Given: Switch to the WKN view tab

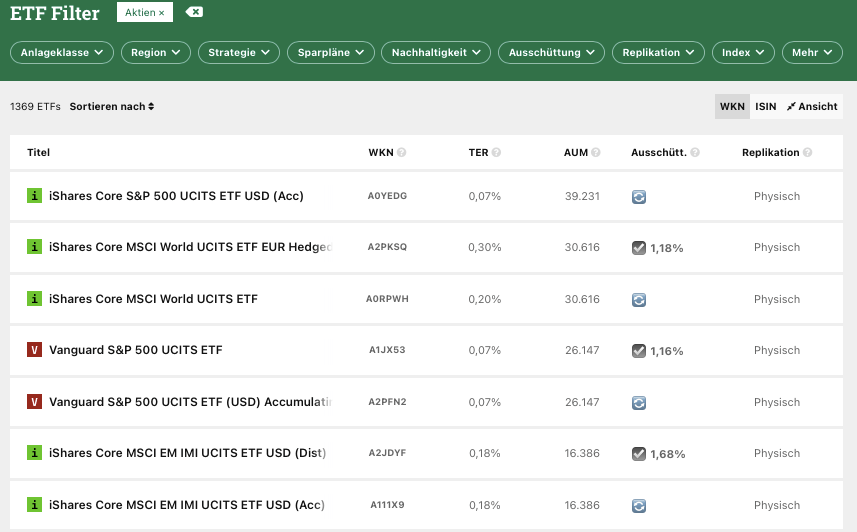Looking at the screenshot, I should (732, 107).
